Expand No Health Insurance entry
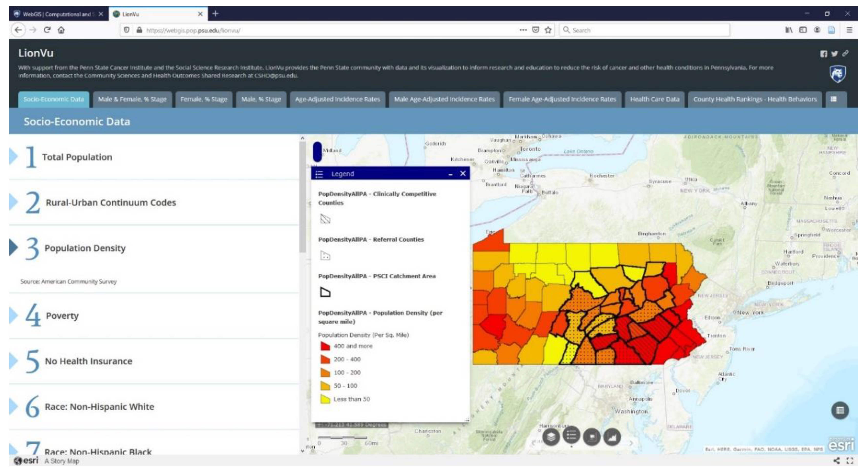The height and width of the screenshot is (476, 868). tap(88, 361)
